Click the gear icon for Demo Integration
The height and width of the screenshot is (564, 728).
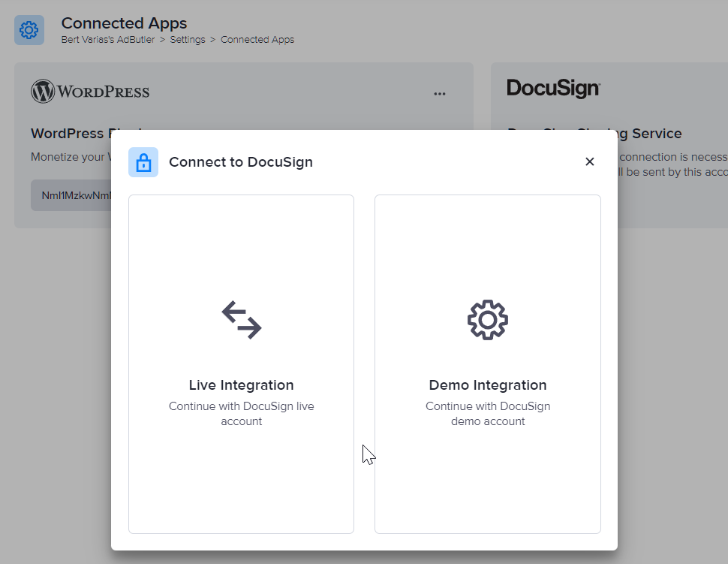(x=488, y=320)
